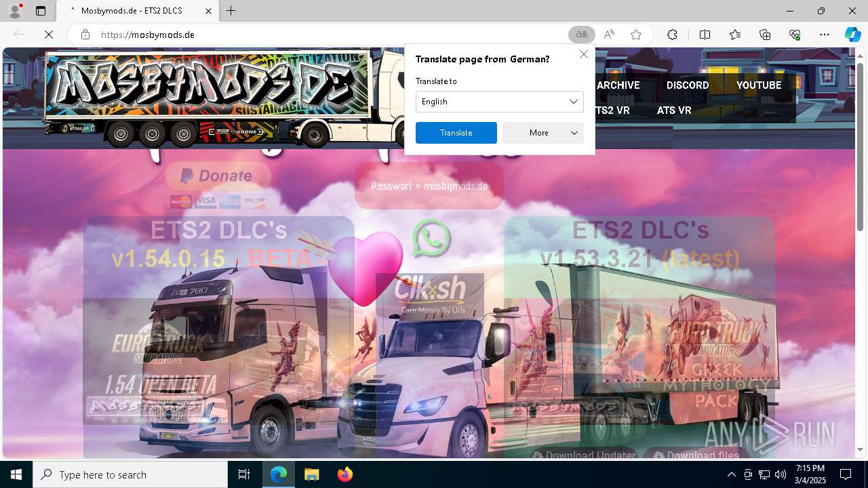Open Microsoft Edge from the taskbar

279,474
